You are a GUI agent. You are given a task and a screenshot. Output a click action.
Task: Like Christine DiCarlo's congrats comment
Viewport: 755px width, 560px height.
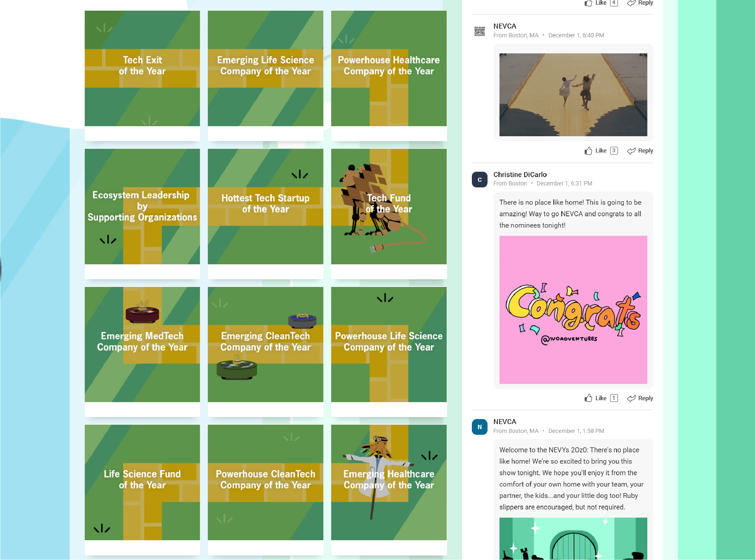point(601,398)
